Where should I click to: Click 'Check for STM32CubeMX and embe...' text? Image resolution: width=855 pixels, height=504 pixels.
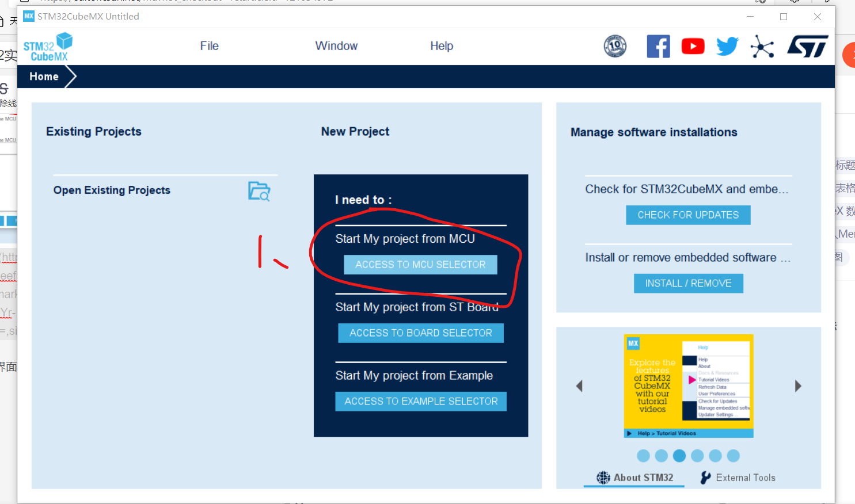click(687, 189)
